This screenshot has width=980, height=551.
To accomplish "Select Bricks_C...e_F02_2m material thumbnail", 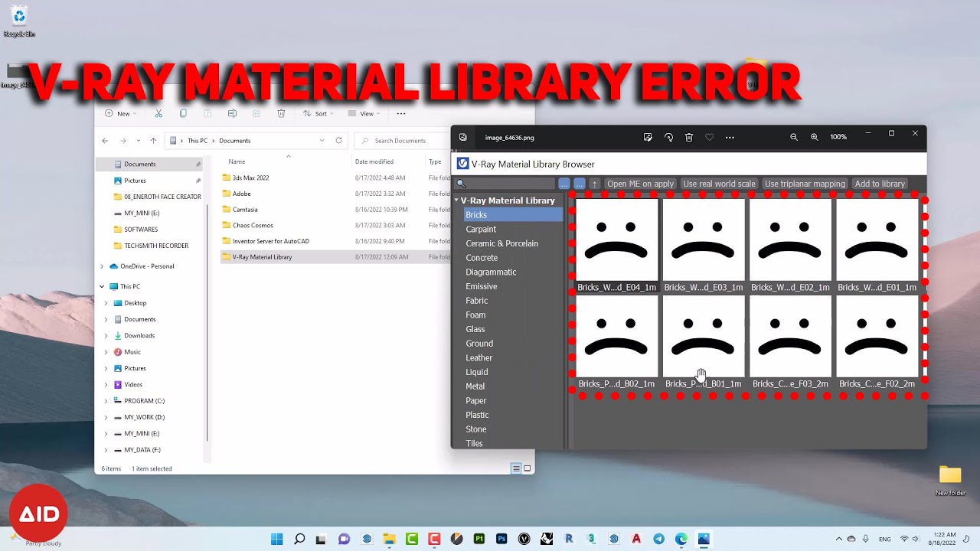I will 877,342.
